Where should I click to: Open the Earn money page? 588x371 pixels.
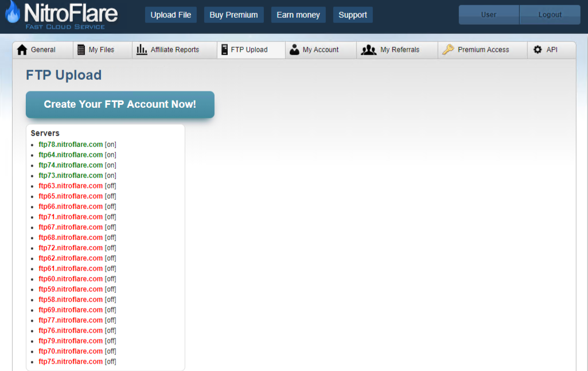tap(297, 15)
